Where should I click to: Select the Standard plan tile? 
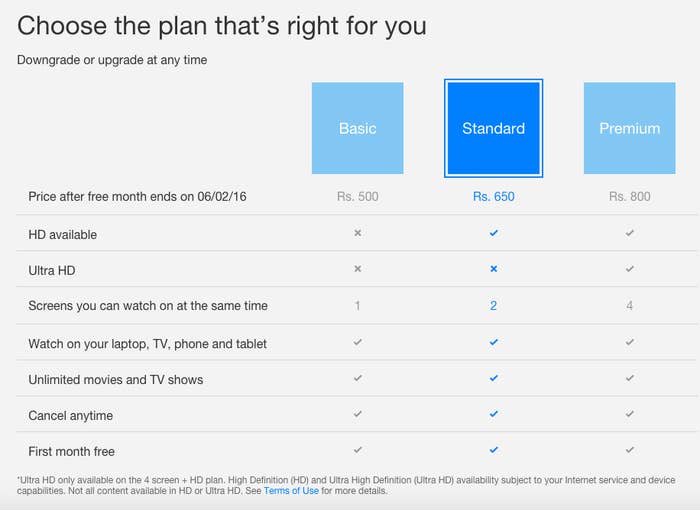(x=493, y=128)
